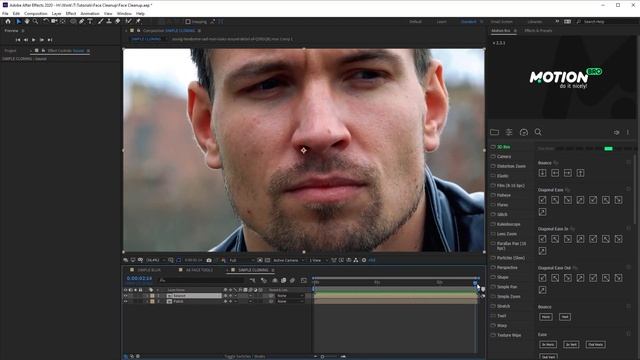Select the Kaleidoscope category
640x360 pixels.
pyautogui.click(x=509, y=224)
